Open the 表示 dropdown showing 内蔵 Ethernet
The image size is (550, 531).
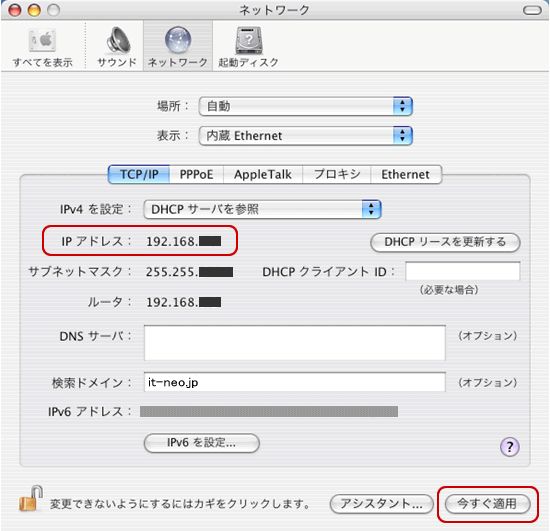tap(306, 136)
